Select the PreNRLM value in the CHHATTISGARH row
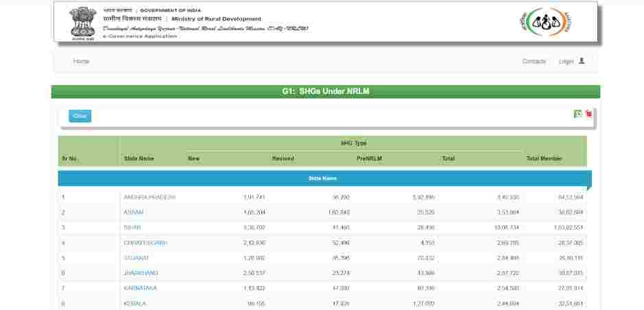 [x=427, y=243]
